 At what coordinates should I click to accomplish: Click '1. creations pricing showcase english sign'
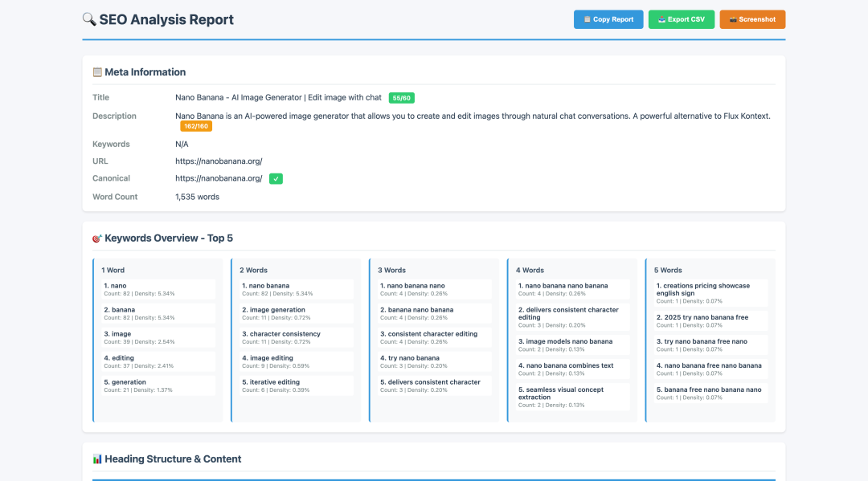point(710,293)
